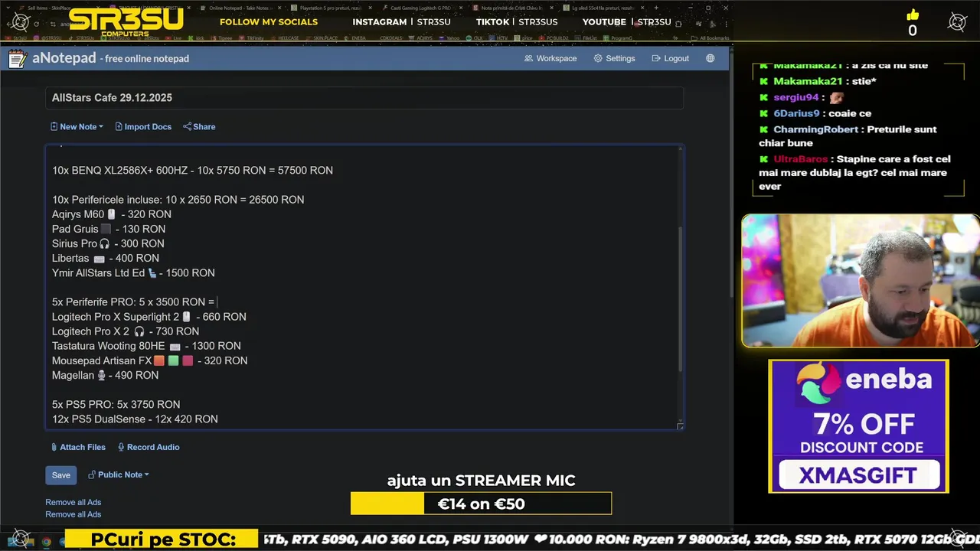Click line '10x BENQ XL2586X+ 600HZ'
This screenshot has height=551, width=980.
click(x=192, y=170)
